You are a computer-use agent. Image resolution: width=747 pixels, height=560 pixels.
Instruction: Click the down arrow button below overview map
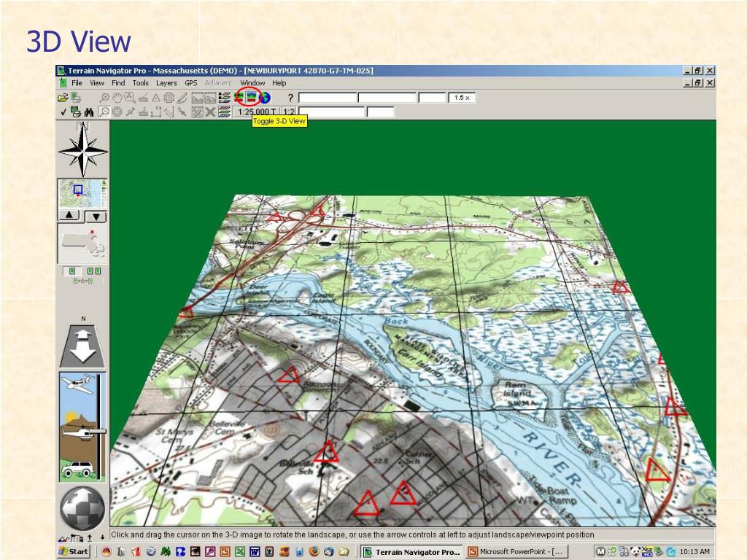tap(96, 217)
